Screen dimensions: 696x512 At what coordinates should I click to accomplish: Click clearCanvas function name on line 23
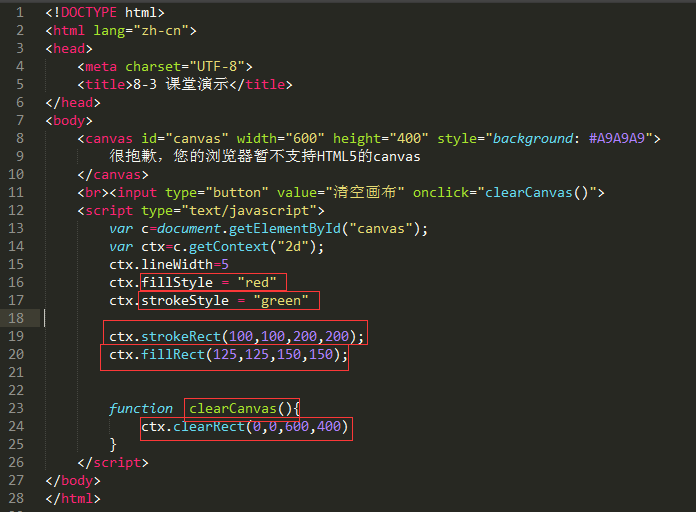pyautogui.click(x=233, y=409)
